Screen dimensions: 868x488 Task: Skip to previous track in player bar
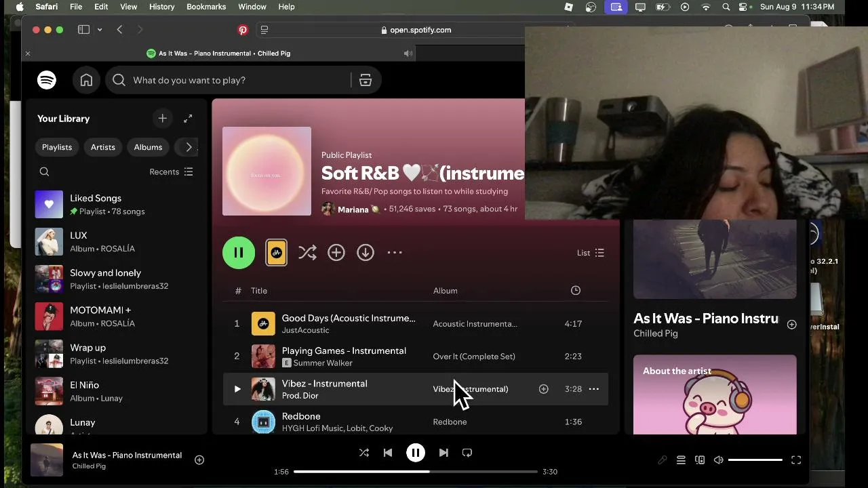[388, 453]
